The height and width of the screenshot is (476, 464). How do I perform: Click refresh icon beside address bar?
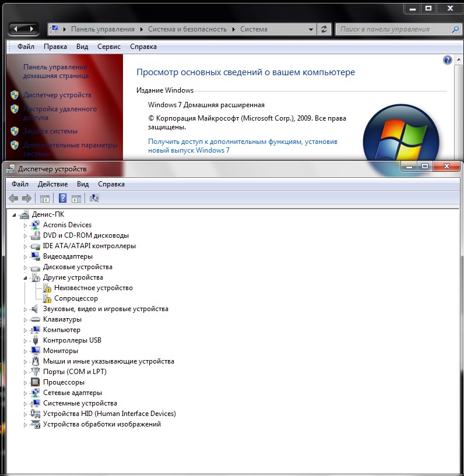pyautogui.click(x=324, y=29)
